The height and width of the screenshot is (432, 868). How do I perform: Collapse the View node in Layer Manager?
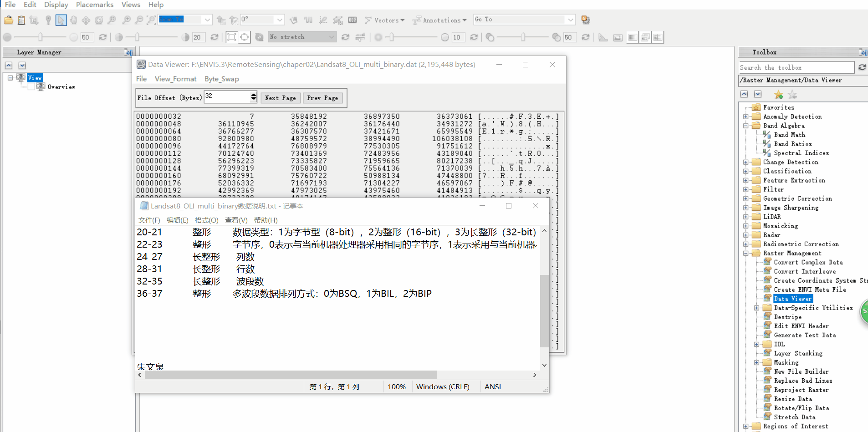tap(10, 78)
